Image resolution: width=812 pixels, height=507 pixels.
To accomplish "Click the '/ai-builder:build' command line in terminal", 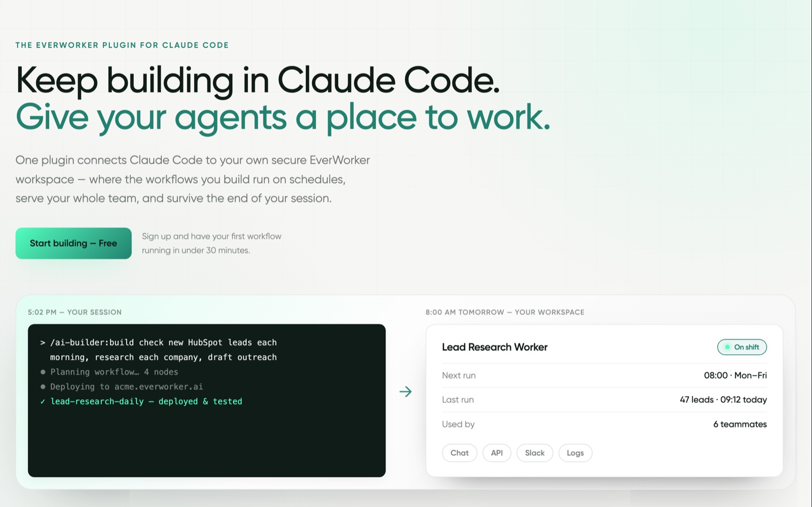I will click(159, 343).
